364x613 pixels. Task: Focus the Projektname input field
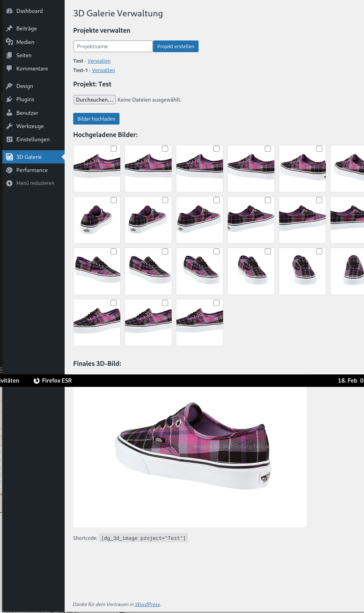pyautogui.click(x=113, y=46)
